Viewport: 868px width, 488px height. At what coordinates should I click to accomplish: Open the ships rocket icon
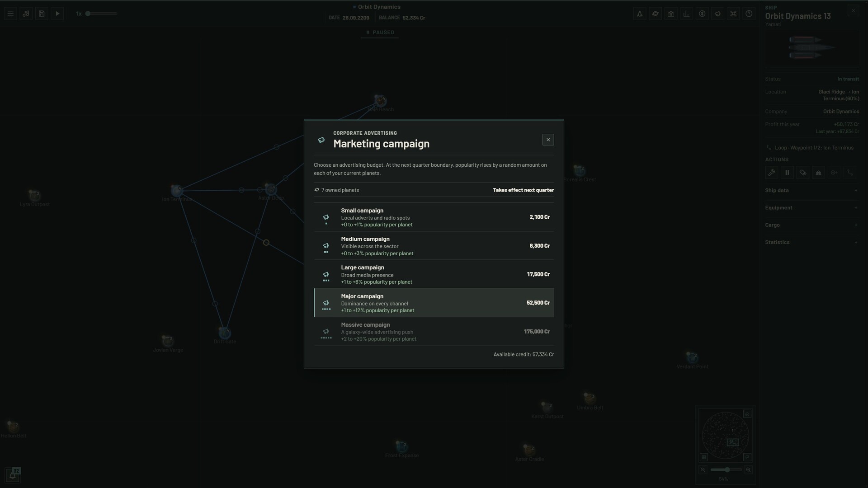coord(640,14)
